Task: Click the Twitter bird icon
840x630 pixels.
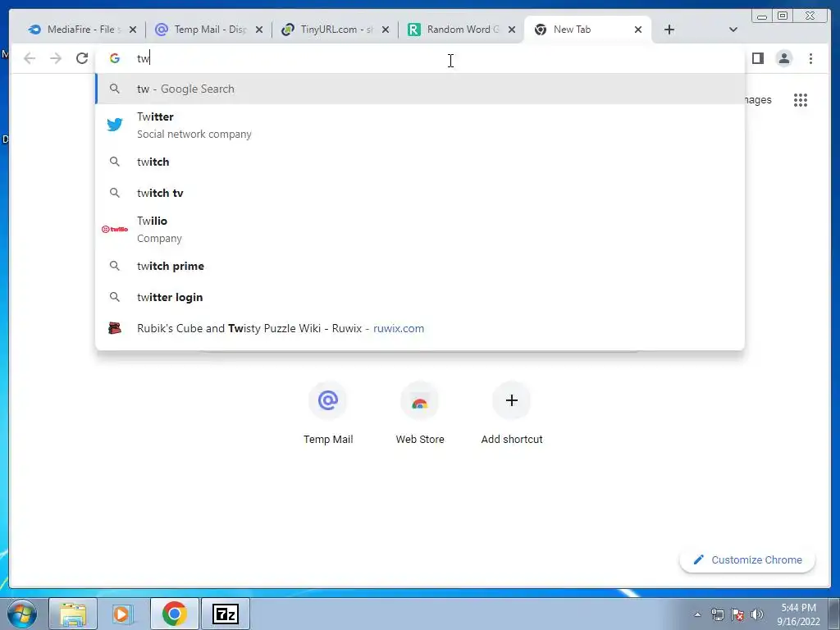Action: click(115, 125)
